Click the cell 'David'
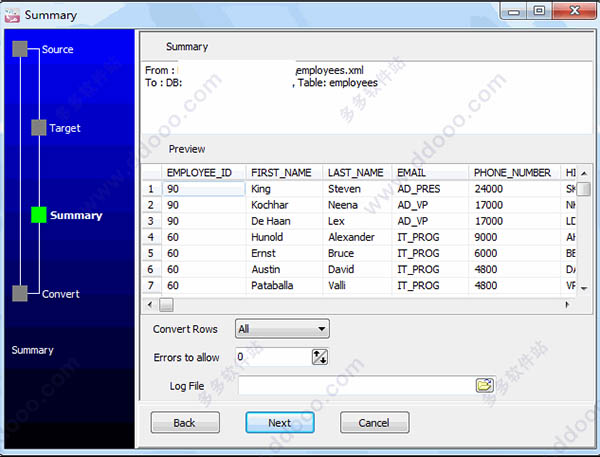 click(x=357, y=269)
